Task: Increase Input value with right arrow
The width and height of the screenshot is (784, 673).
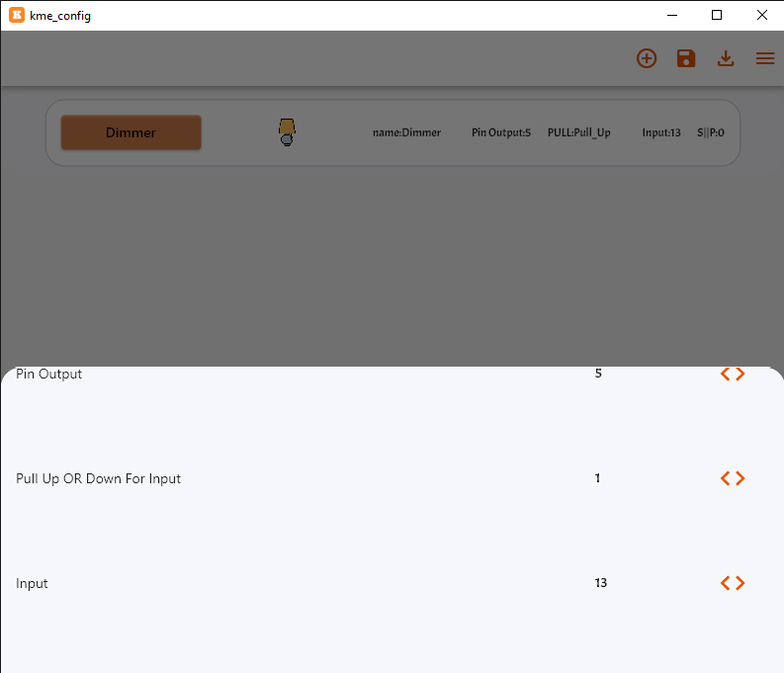Action: (x=740, y=583)
